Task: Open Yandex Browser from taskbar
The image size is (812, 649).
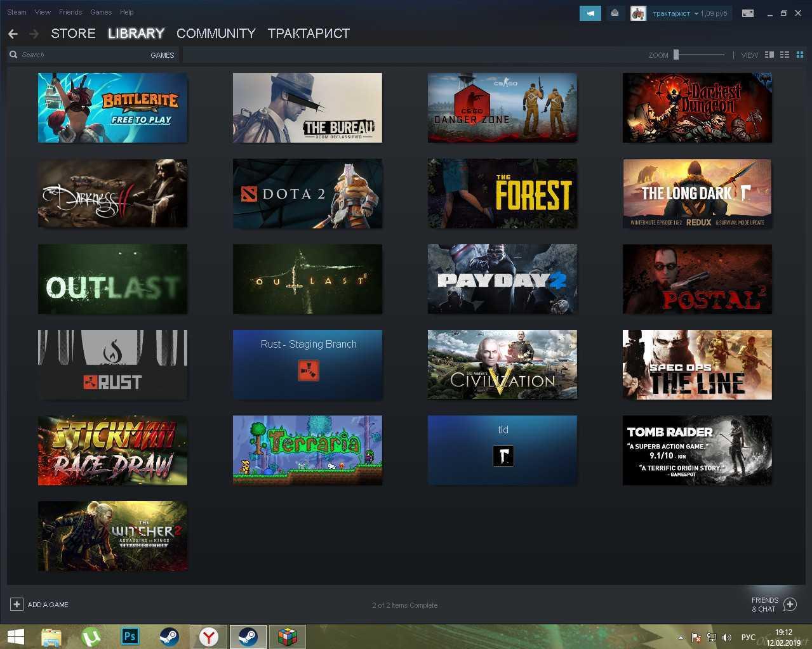Action: click(x=208, y=636)
